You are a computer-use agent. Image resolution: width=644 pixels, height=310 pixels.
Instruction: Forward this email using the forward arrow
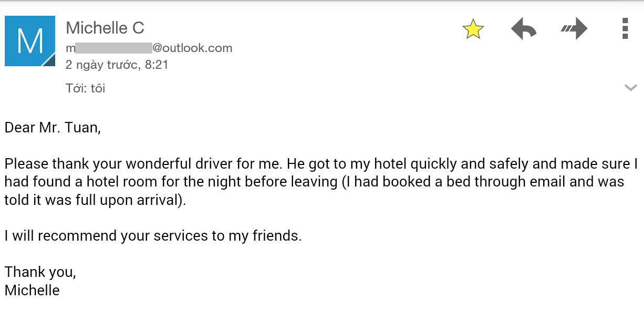click(574, 29)
